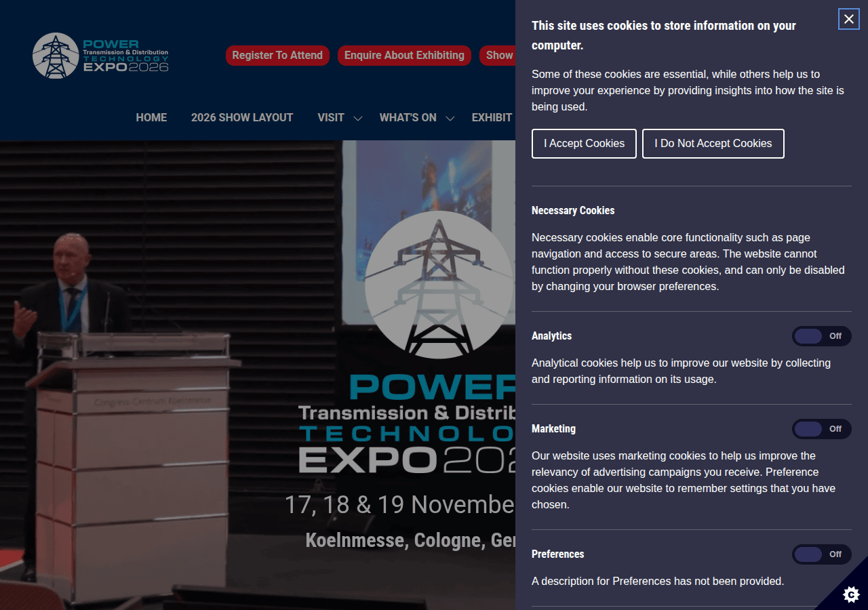Viewport: 868px width, 610px height.
Task: Click I Accept Cookies button
Action: point(584,144)
